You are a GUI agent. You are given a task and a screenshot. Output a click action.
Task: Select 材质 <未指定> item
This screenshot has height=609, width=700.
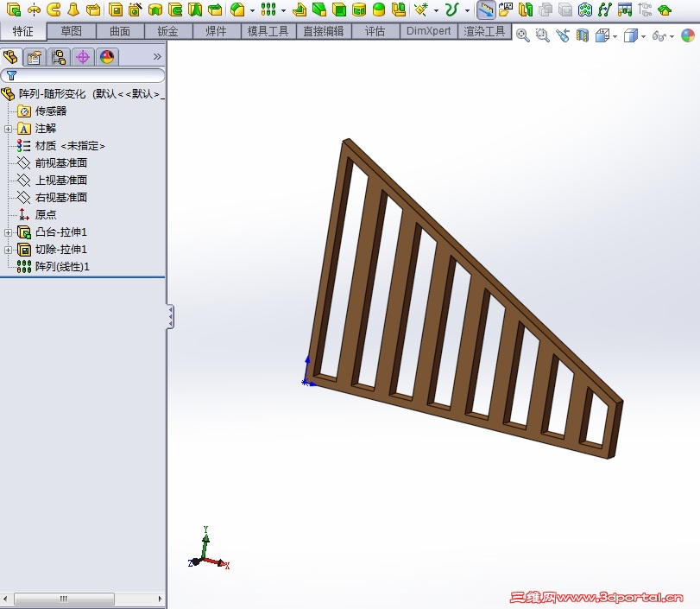click(x=70, y=146)
